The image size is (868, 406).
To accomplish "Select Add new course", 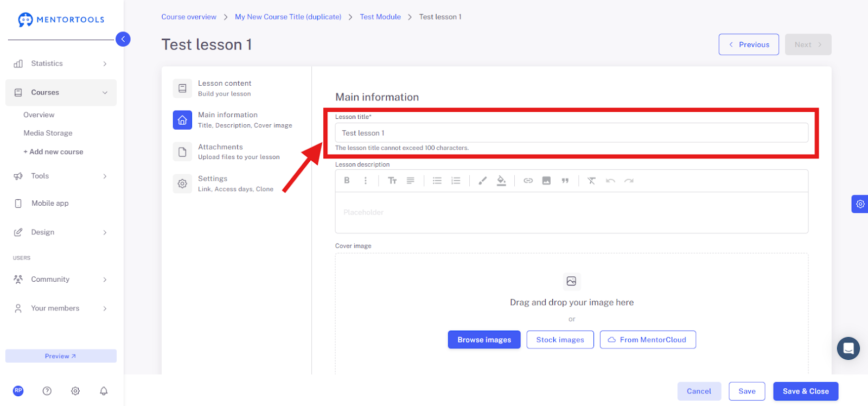I will tap(53, 152).
